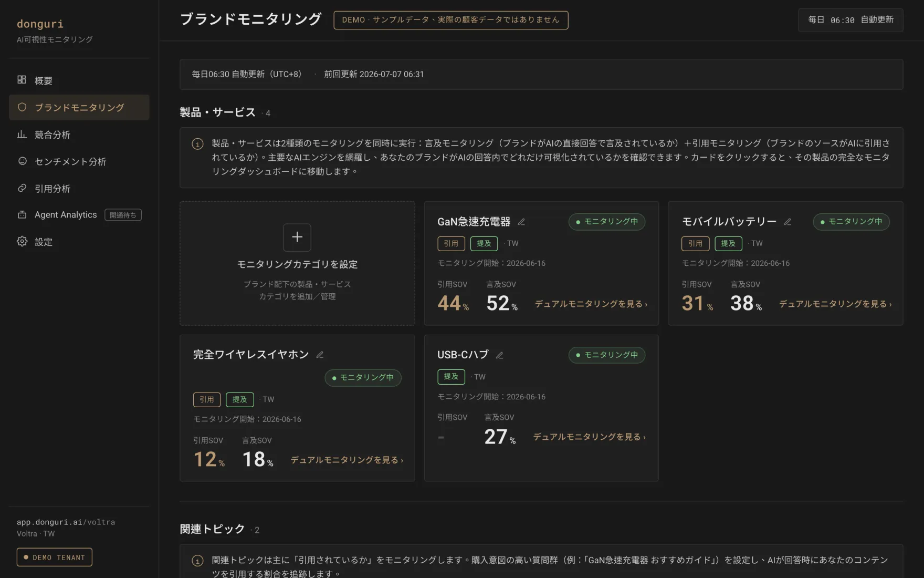The width and height of the screenshot is (924, 578).
Task: Click 引用 tag on GaN急速充電器 card
Action: 451,243
